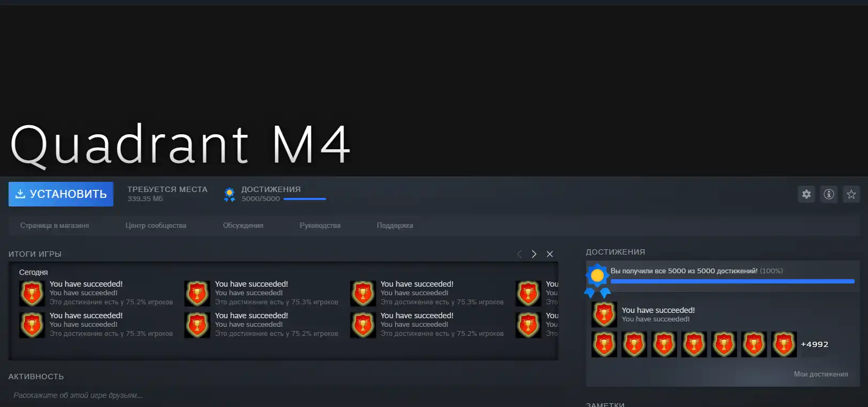Click Вы получили все 5000 из 5000 достижений text
This screenshot has width=868, height=407.
[x=684, y=271]
